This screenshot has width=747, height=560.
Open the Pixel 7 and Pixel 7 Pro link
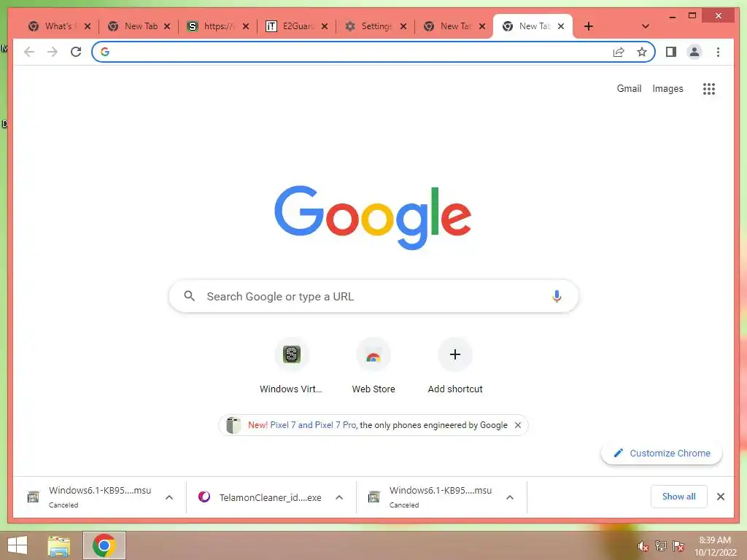coord(313,425)
